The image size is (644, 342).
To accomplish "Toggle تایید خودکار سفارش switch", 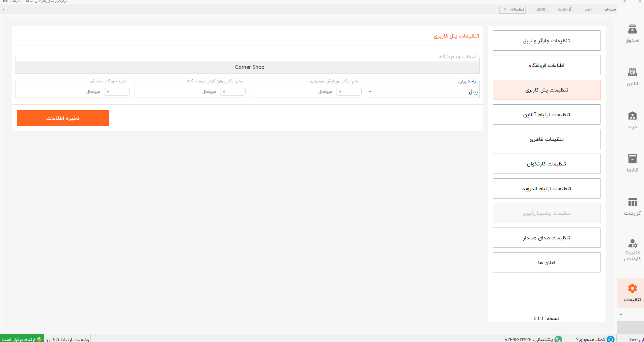I will pos(116,91).
